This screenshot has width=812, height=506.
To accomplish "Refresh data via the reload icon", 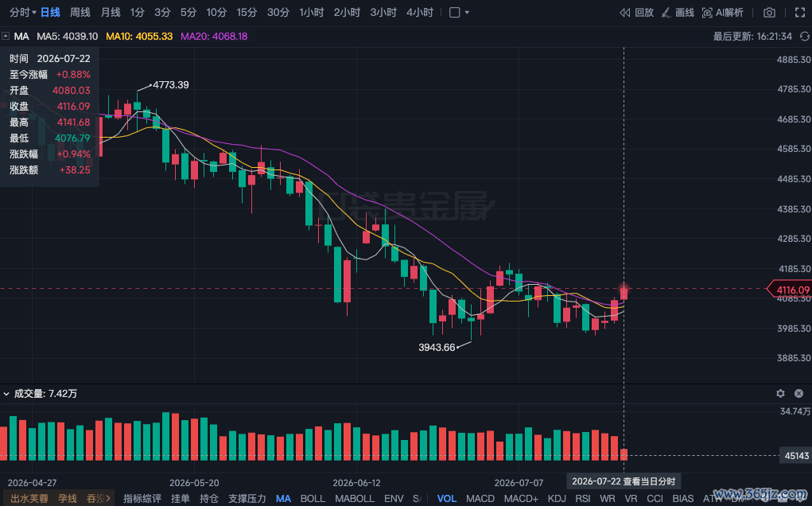I will point(804,37).
